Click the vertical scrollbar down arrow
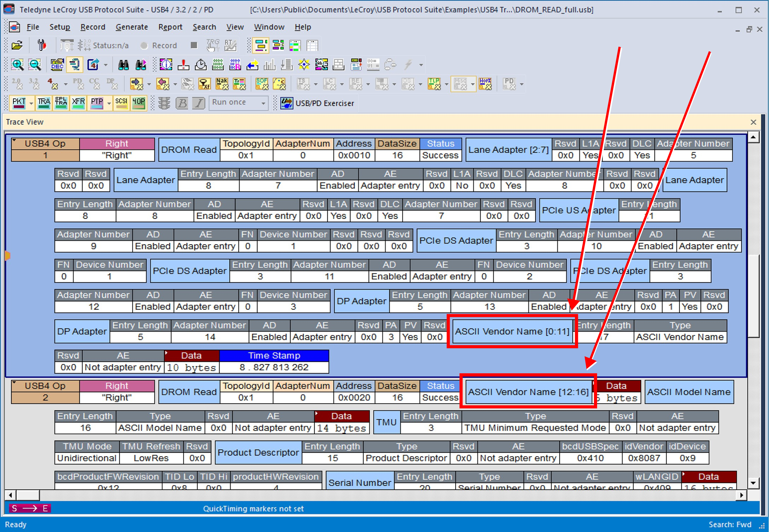 (x=753, y=483)
